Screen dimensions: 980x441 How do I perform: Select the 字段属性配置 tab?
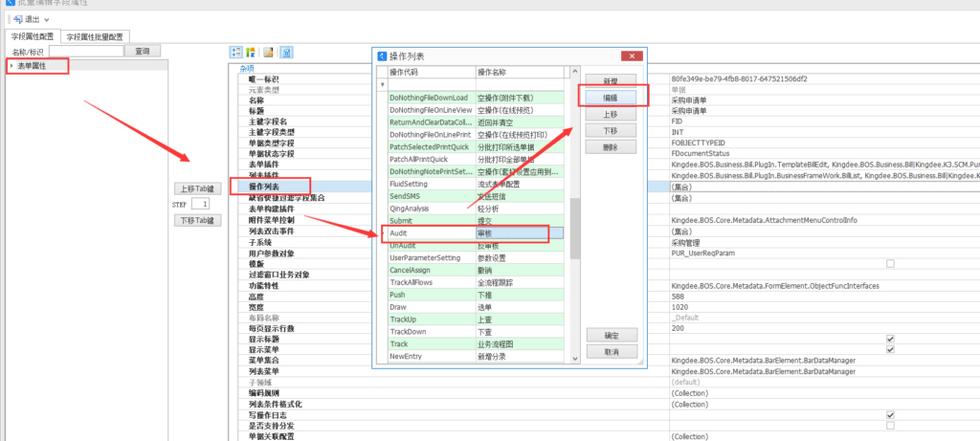coord(33,36)
